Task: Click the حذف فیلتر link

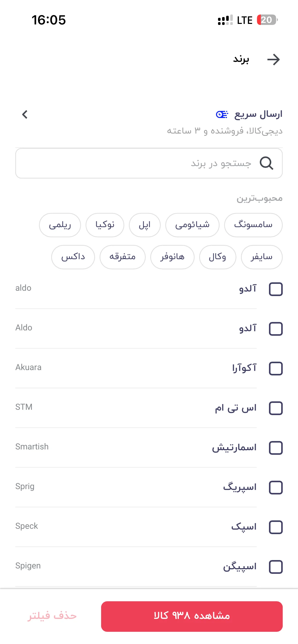Action: click(52, 616)
